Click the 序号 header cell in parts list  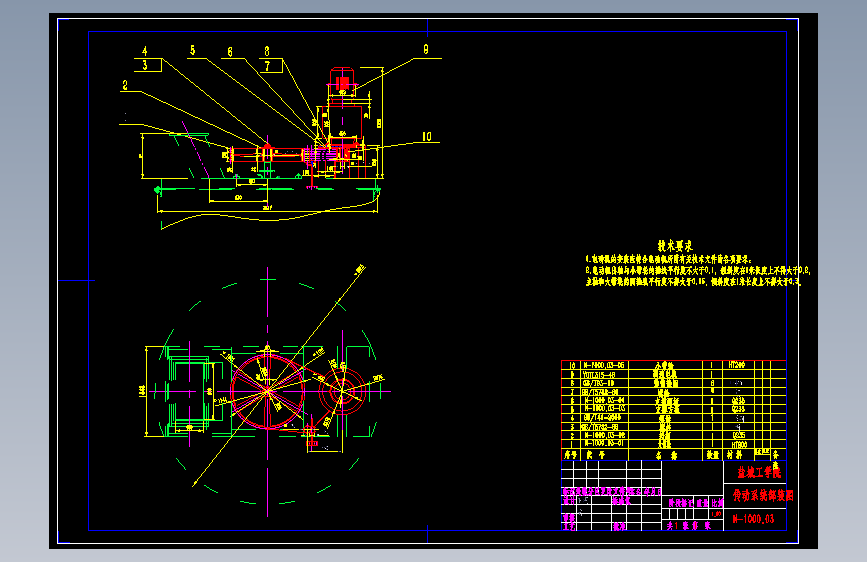click(x=571, y=455)
